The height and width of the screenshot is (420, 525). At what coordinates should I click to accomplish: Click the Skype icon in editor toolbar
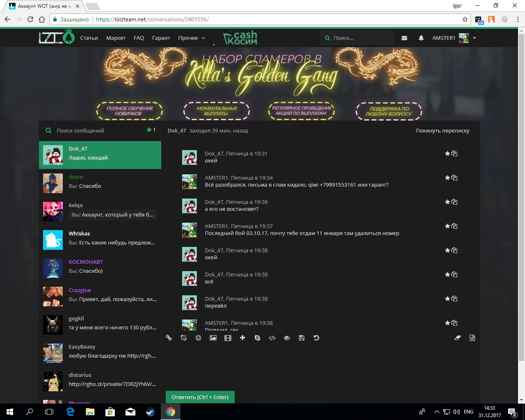pyautogui.click(x=257, y=338)
